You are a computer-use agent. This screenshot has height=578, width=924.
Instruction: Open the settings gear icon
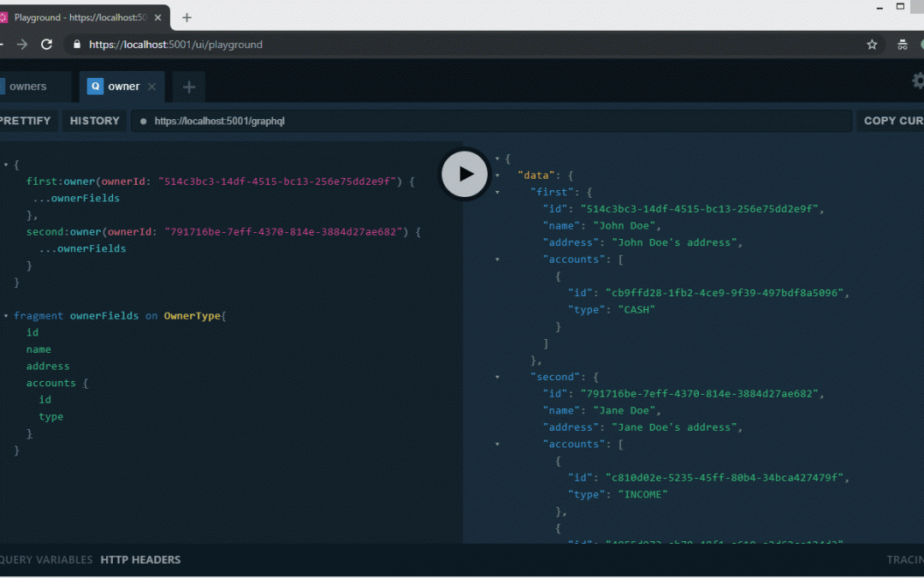[x=918, y=80]
